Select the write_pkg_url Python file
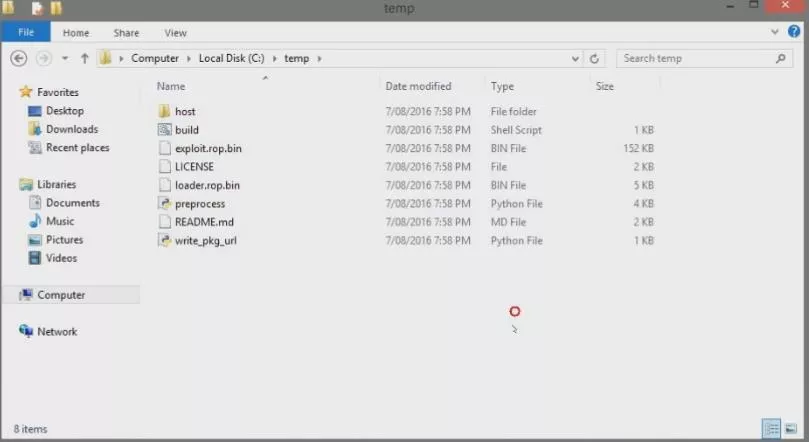 point(205,241)
